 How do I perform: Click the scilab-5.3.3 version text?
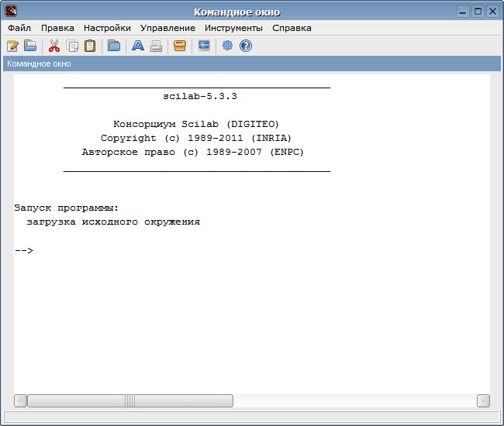[x=200, y=96]
